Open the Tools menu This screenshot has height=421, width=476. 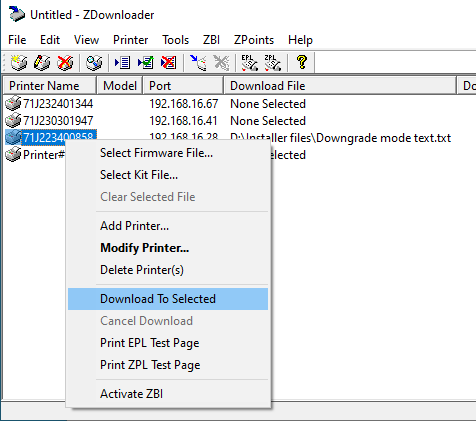(x=175, y=40)
